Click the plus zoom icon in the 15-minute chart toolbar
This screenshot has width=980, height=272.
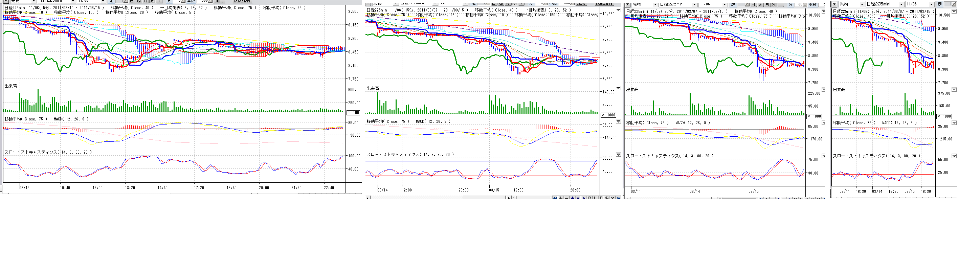561,198
